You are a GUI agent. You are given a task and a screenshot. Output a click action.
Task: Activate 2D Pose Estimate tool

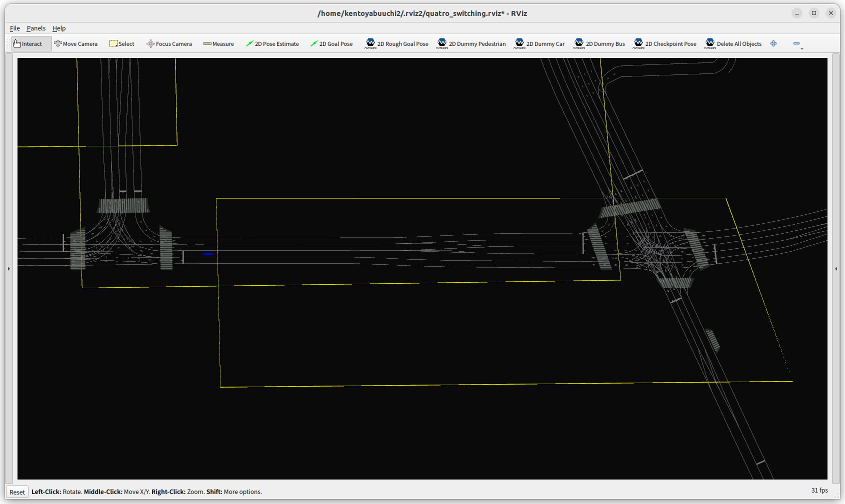coord(272,44)
